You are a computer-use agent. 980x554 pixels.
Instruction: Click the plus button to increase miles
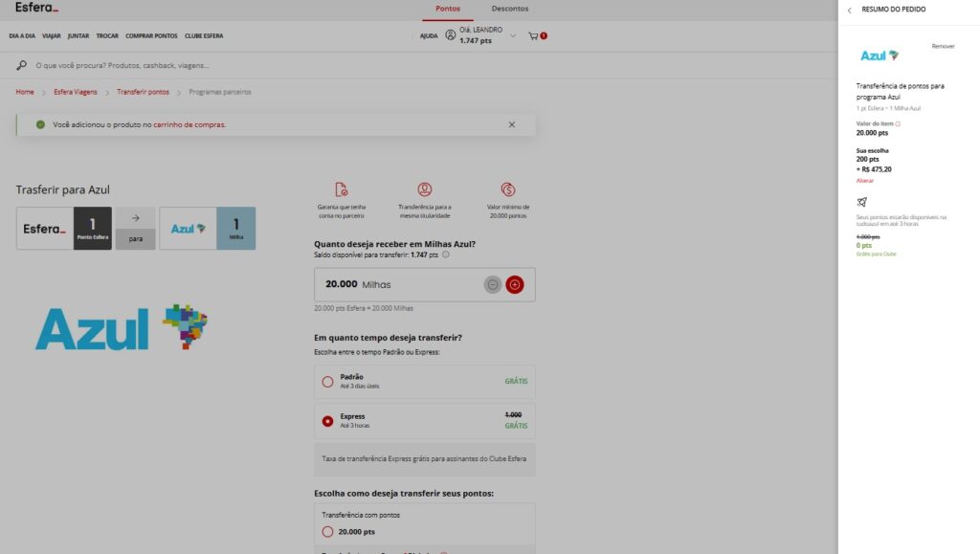[x=515, y=284]
